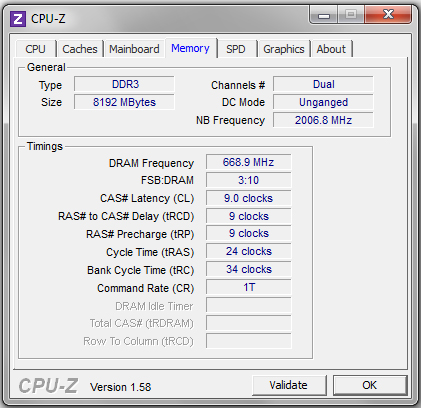
Task: Open the CPU tab
Action: click(x=35, y=49)
